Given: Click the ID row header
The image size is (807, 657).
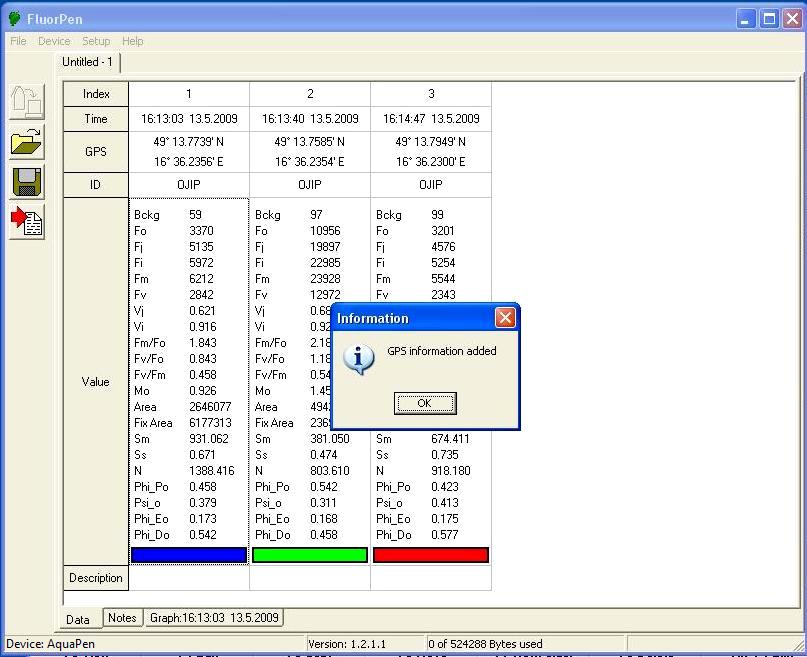Looking at the screenshot, I should point(96,185).
